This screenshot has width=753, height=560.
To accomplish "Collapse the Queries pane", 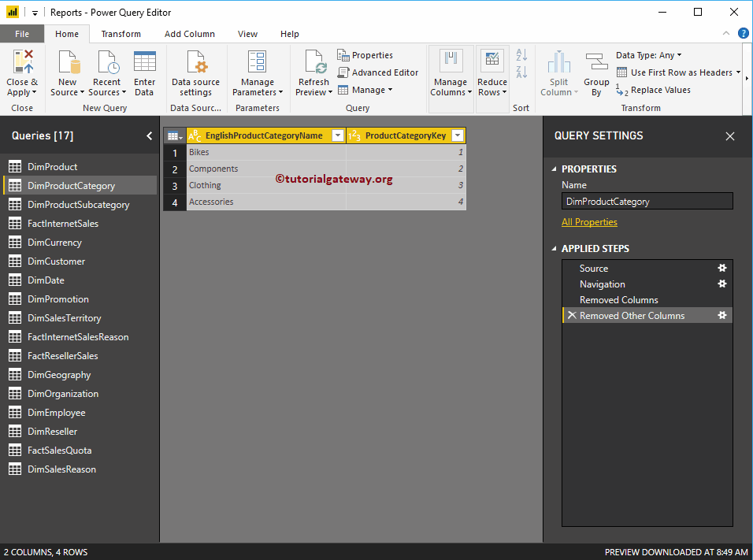I will pyautogui.click(x=150, y=136).
